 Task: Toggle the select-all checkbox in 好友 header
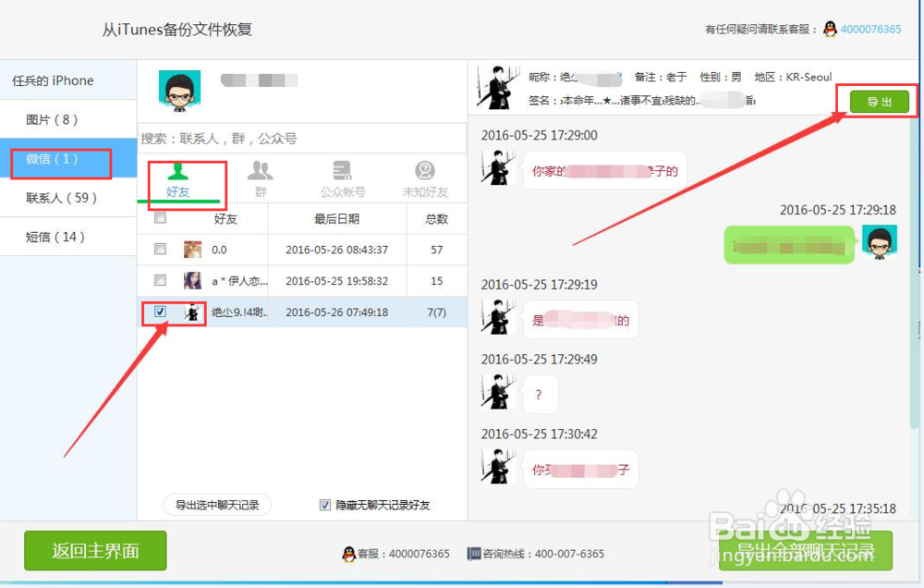(x=160, y=218)
